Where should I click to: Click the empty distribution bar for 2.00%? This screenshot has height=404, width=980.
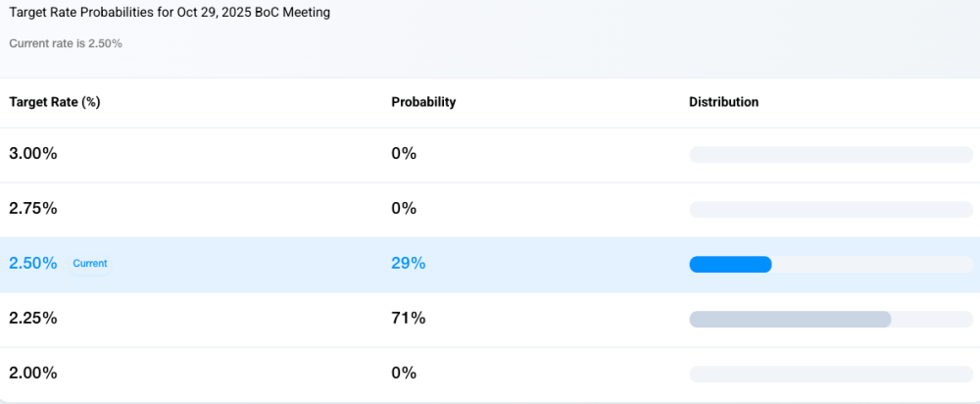coord(831,374)
